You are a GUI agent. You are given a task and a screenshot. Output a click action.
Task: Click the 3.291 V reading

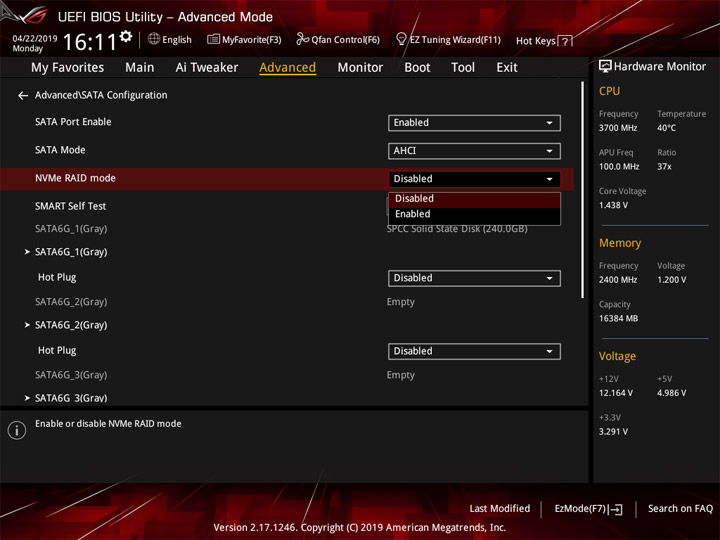click(x=613, y=432)
